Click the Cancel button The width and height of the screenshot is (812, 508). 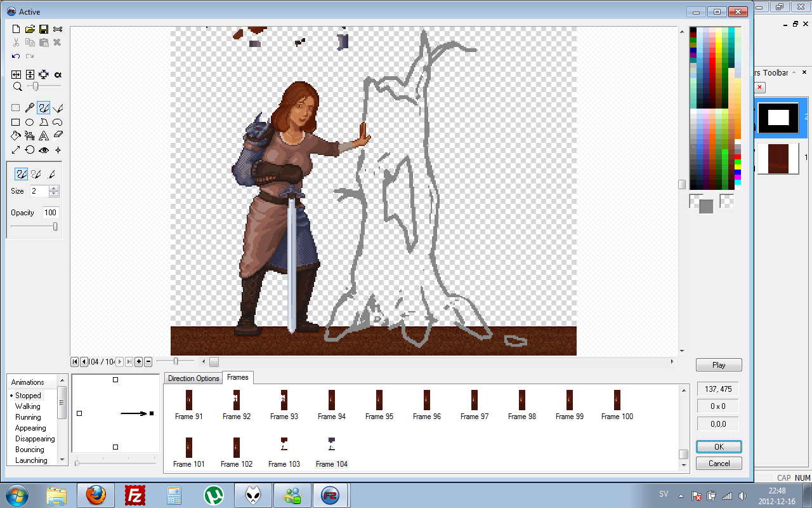pyautogui.click(x=719, y=464)
